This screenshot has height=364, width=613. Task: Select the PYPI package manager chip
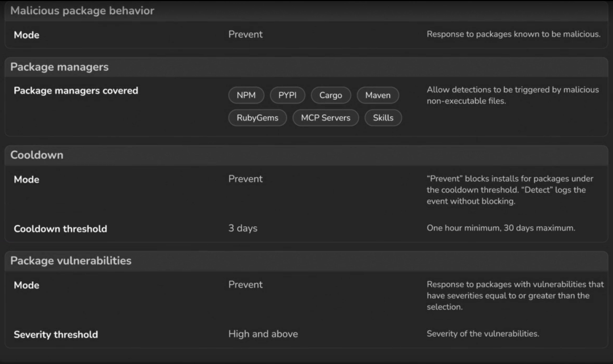click(x=287, y=95)
